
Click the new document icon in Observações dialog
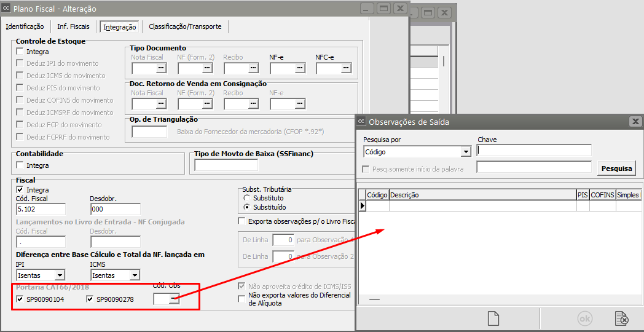[492, 318]
